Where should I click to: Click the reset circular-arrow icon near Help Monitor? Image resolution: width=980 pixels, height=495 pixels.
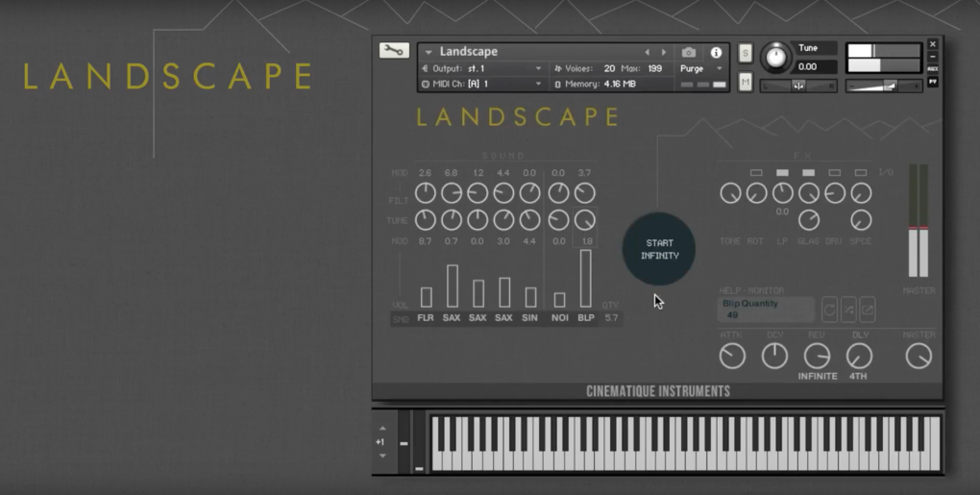coord(829,309)
